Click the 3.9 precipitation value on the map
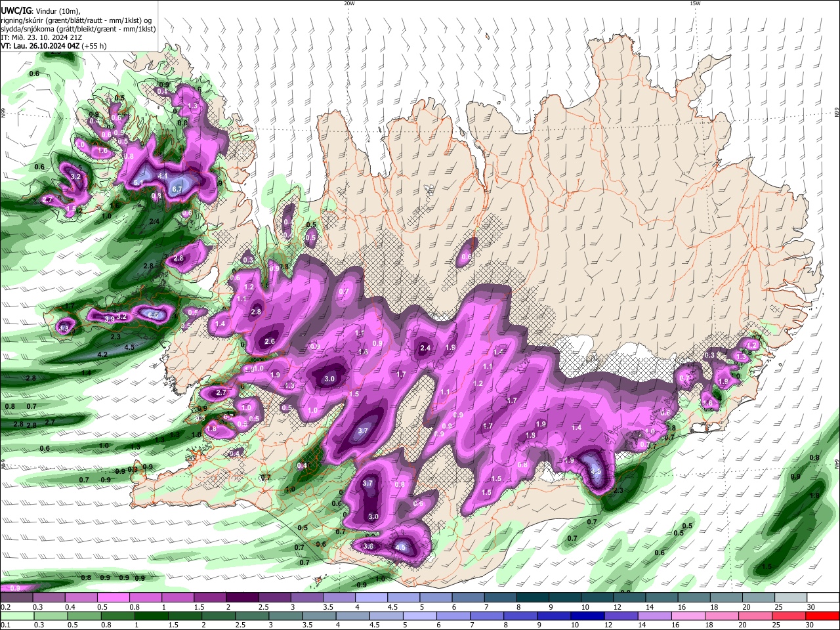The height and width of the screenshot is (630, 840). pyautogui.click(x=110, y=319)
